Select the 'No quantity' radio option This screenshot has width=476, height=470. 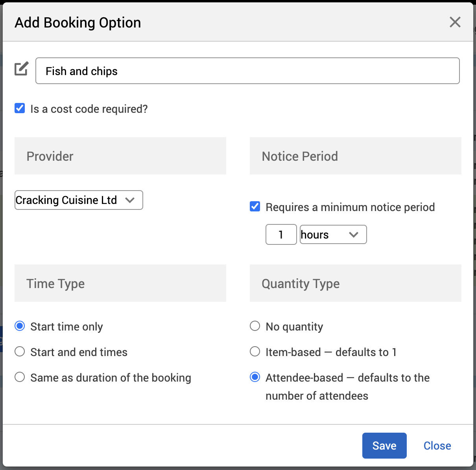tap(255, 326)
